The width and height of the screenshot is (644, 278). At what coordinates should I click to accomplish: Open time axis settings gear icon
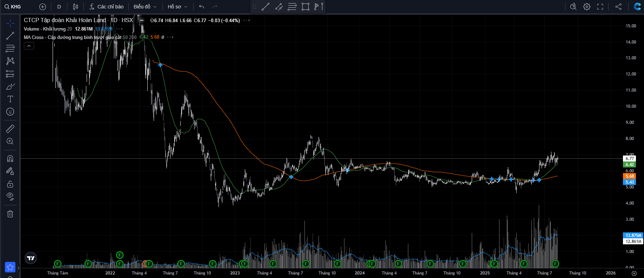634,273
